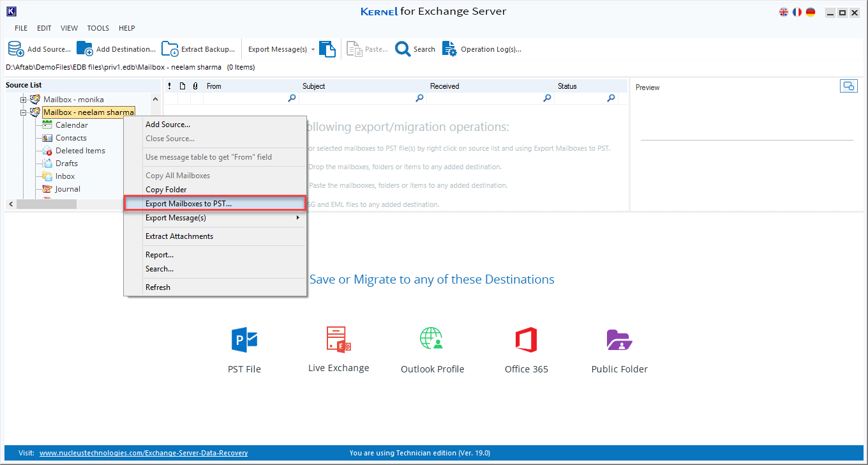Image resolution: width=868 pixels, height=465 pixels.
Task: Switch language using the French flag
Action: 797,12
